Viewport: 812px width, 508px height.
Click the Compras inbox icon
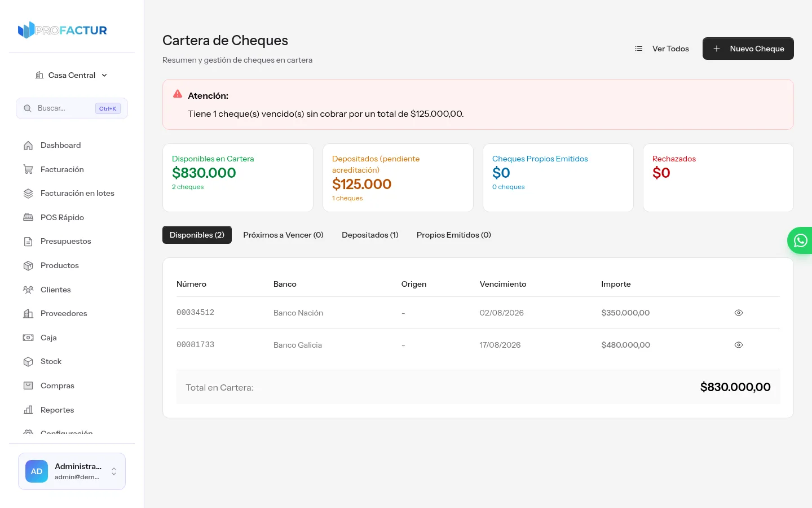tap(28, 386)
